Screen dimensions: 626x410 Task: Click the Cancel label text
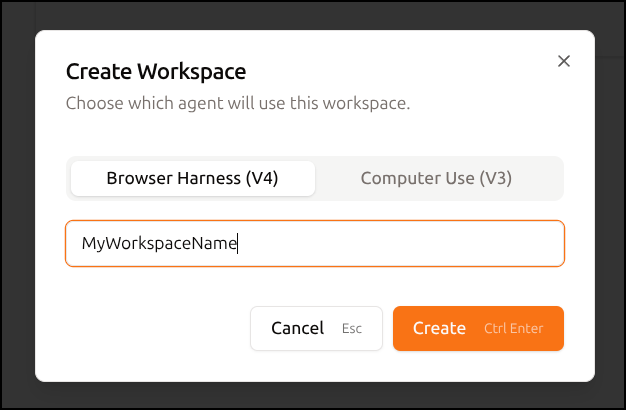(297, 329)
